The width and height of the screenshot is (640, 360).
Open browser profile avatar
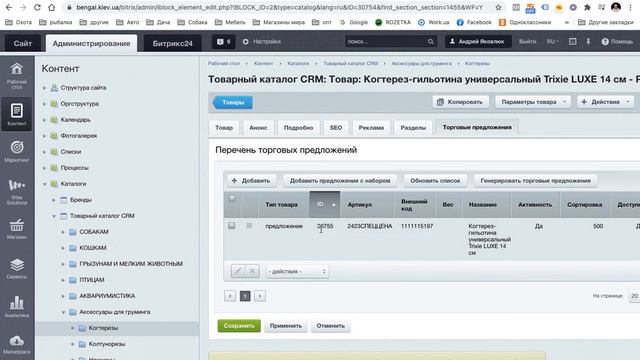point(616,7)
